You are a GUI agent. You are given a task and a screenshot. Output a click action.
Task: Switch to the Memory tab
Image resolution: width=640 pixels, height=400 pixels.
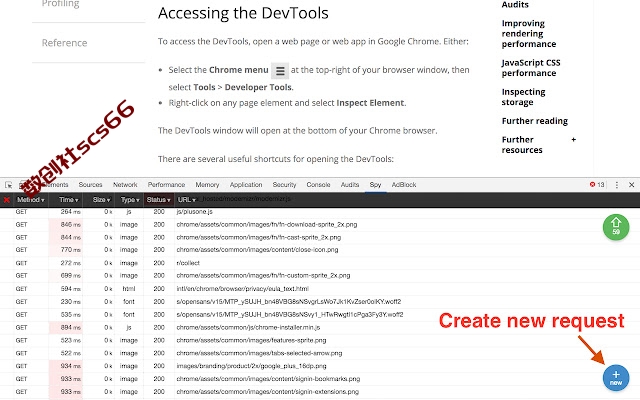point(207,185)
